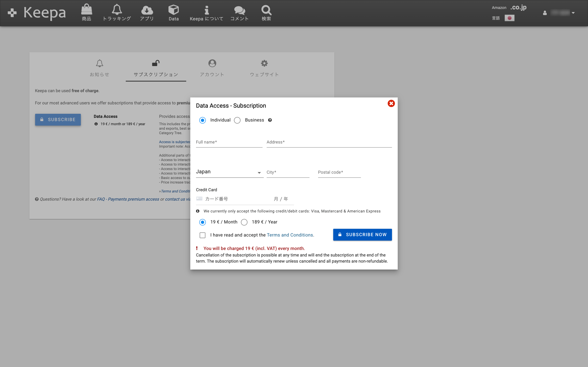This screenshot has height=367, width=588.
Task: Open the user account dropdown arrow
Action: click(573, 13)
